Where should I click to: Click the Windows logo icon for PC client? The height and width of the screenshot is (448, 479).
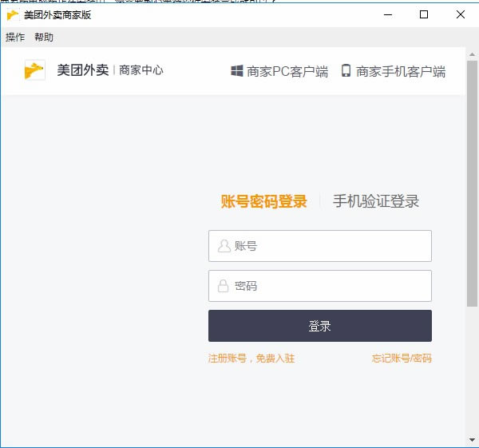[x=237, y=71]
